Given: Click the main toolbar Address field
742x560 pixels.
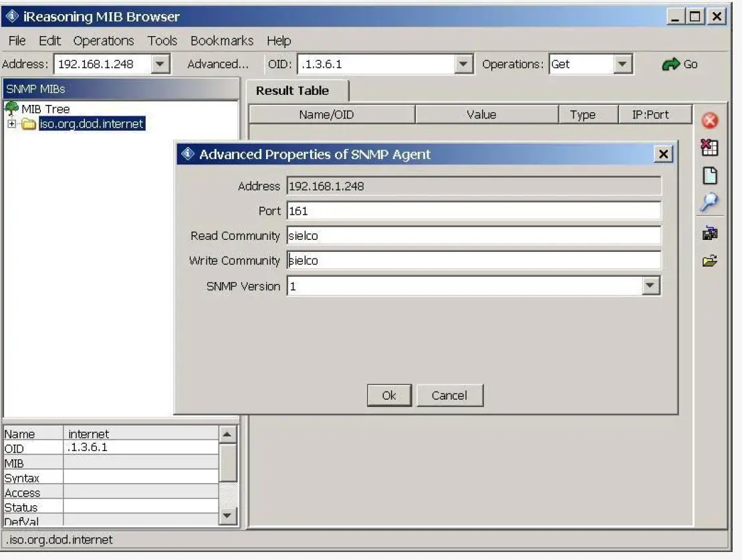Looking at the screenshot, I should tap(103, 64).
